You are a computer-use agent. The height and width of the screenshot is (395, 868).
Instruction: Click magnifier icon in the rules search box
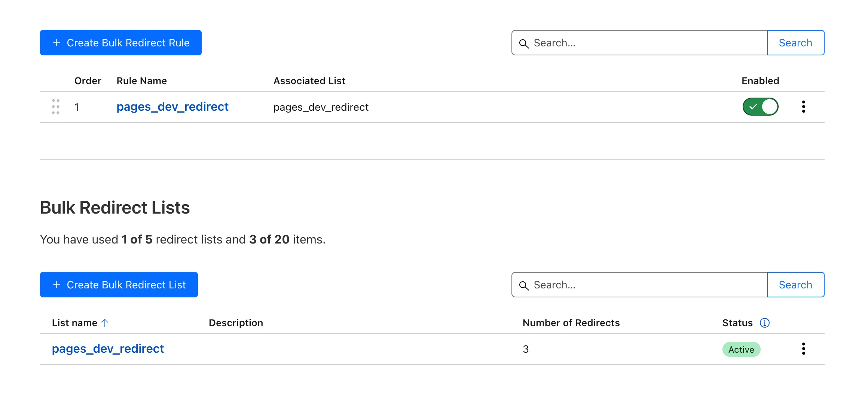click(x=524, y=43)
